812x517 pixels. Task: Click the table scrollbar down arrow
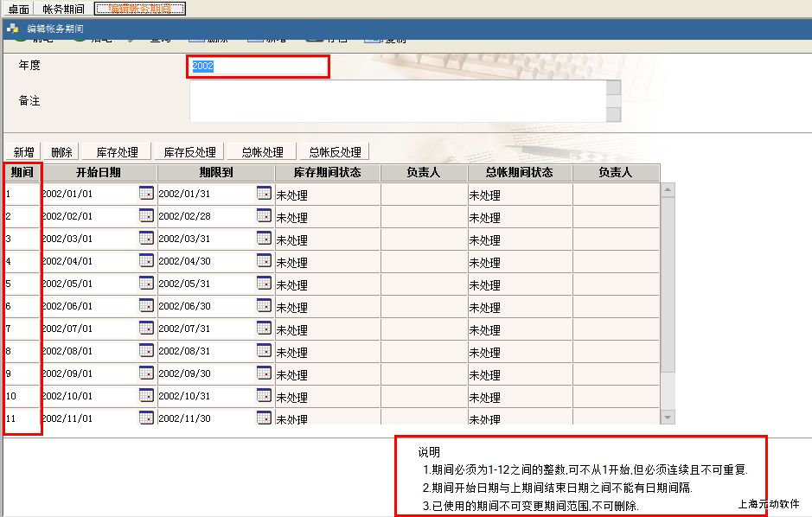[x=667, y=417]
